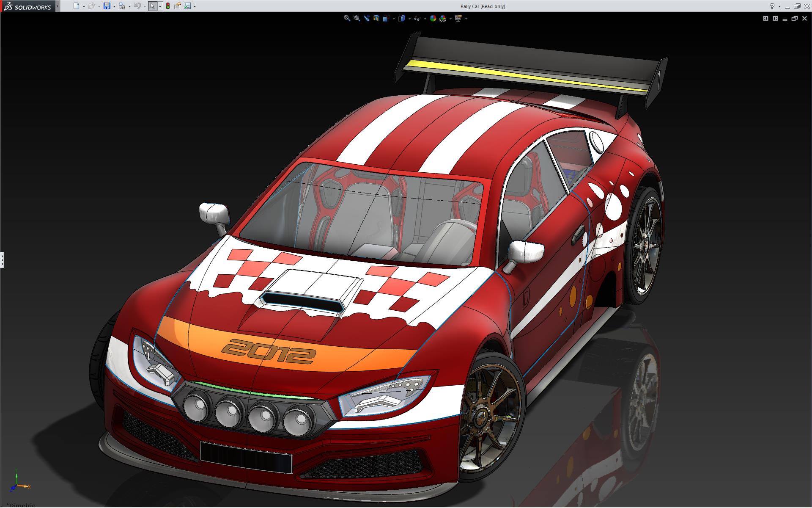Image resolution: width=812 pixels, height=508 pixels.
Task: Select the Zoom to Area tool
Action: [x=357, y=18]
